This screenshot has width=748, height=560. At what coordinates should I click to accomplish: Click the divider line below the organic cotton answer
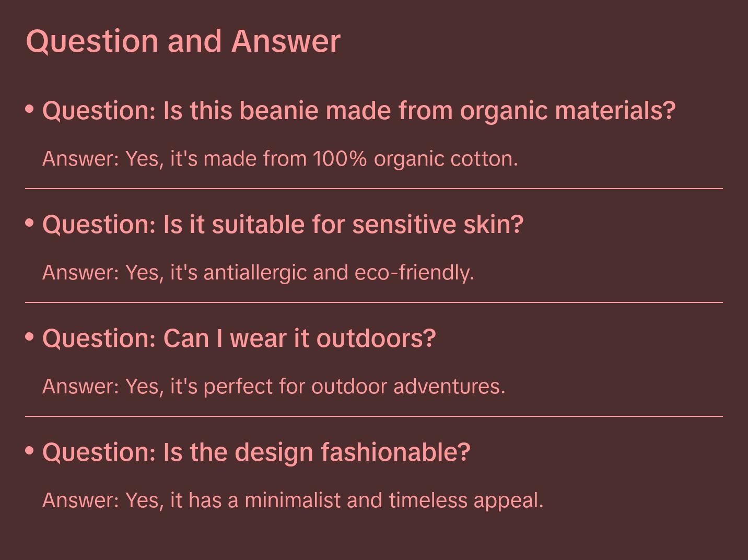coord(374,189)
